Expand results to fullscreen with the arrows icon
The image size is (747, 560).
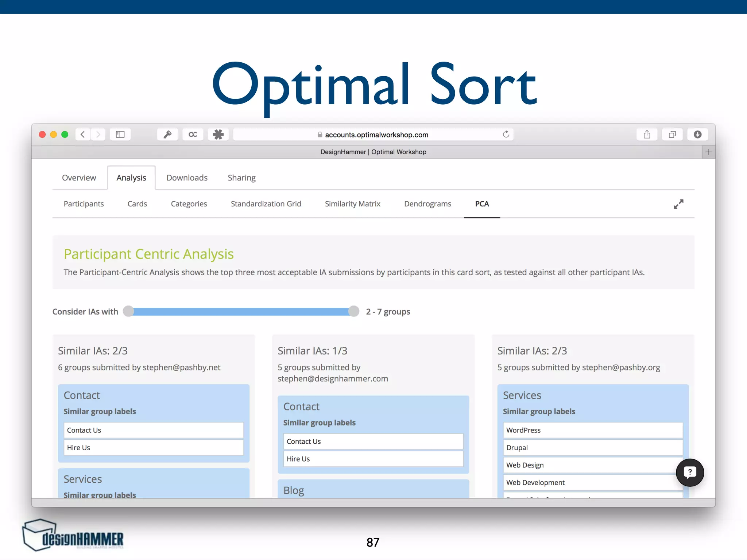678,204
